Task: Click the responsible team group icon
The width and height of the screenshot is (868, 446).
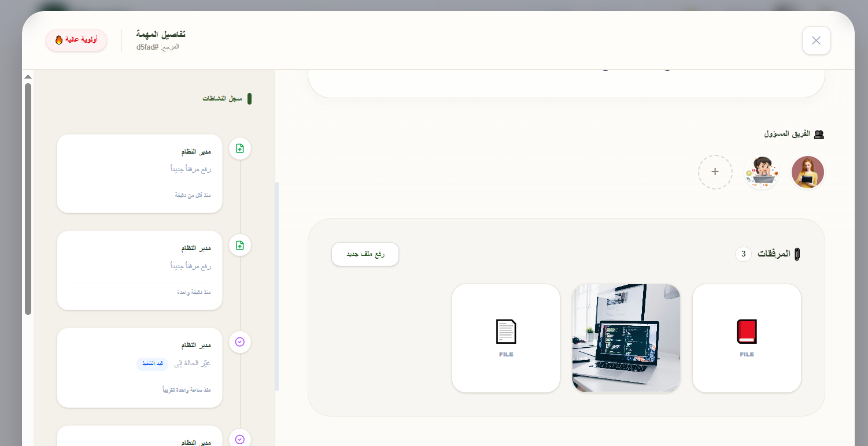Action: 818,134
